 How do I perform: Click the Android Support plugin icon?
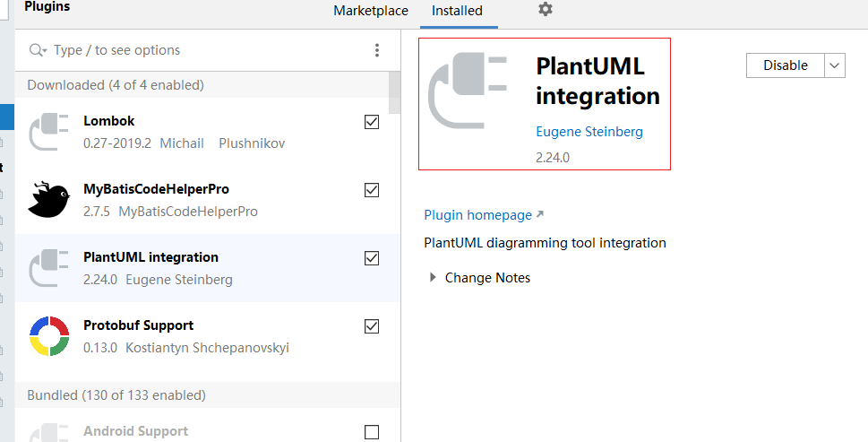coord(49,429)
